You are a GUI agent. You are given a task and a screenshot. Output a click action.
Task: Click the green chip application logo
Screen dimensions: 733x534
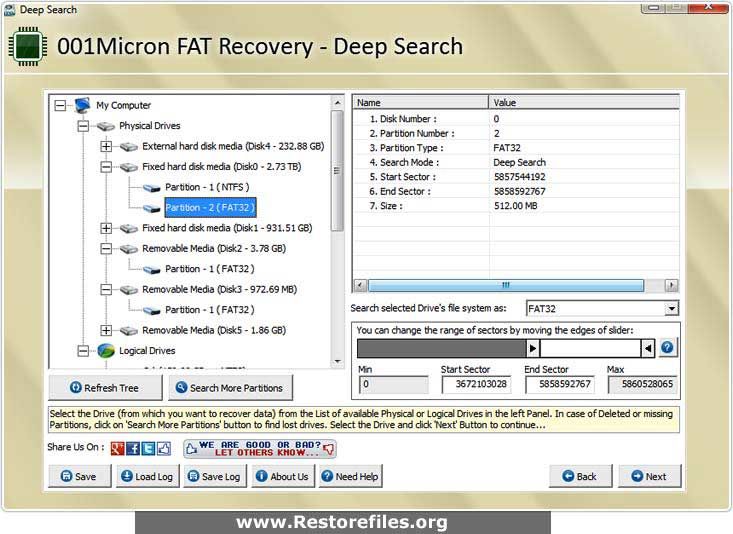coord(28,46)
